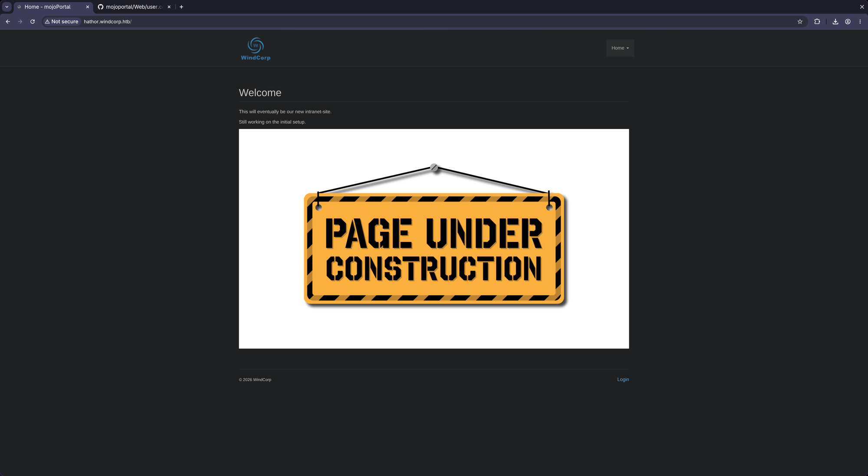
Task: Click text 'Still working on the initial setup.'
Action: tap(272, 122)
